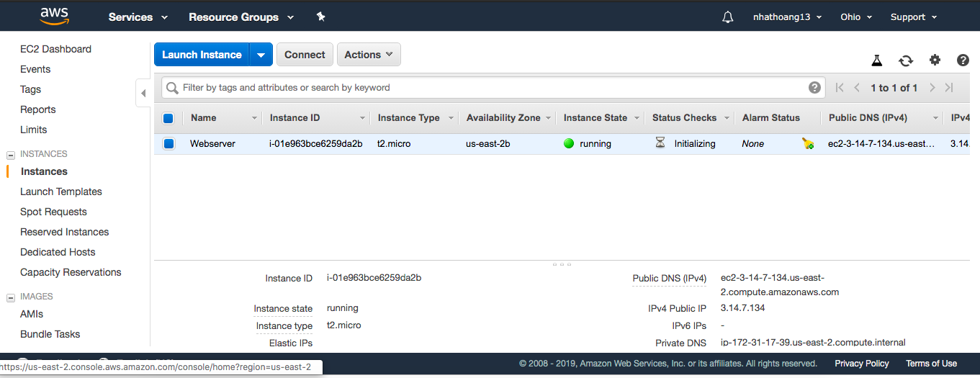
Task: Click the create alarm icon for Webserver
Action: (808, 144)
